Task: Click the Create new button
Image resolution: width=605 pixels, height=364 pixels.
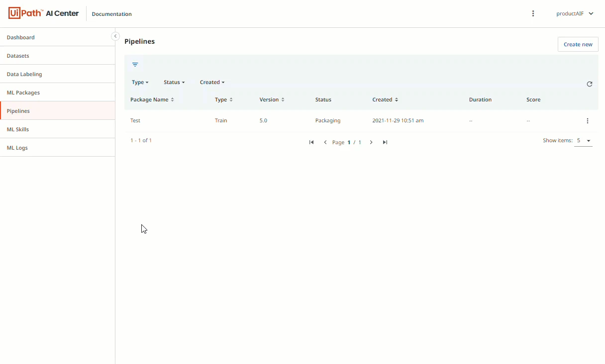Action: click(x=578, y=44)
